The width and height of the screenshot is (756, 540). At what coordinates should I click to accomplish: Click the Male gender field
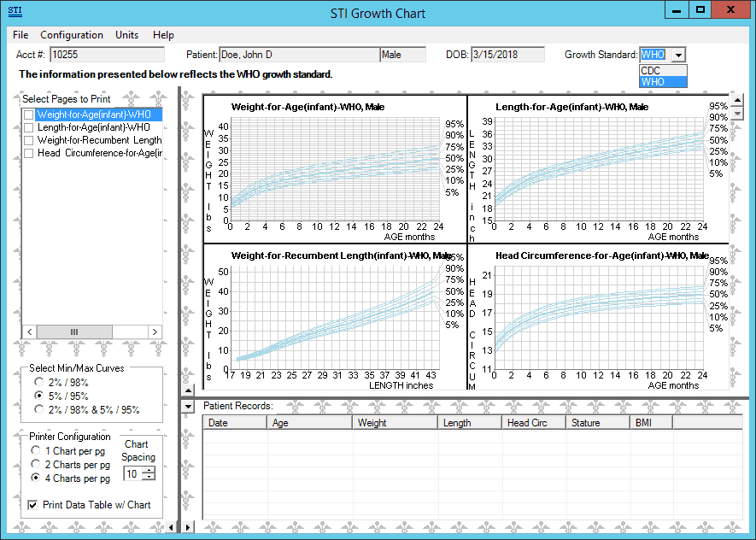(403, 55)
